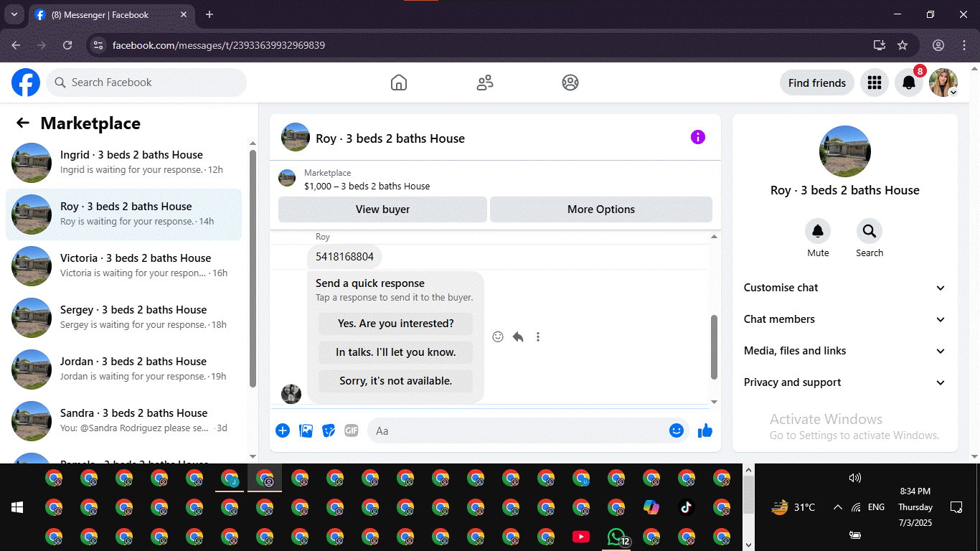This screenshot has height=551, width=980.
Task: Click the Find friends button
Action: pyautogui.click(x=817, y=83)
